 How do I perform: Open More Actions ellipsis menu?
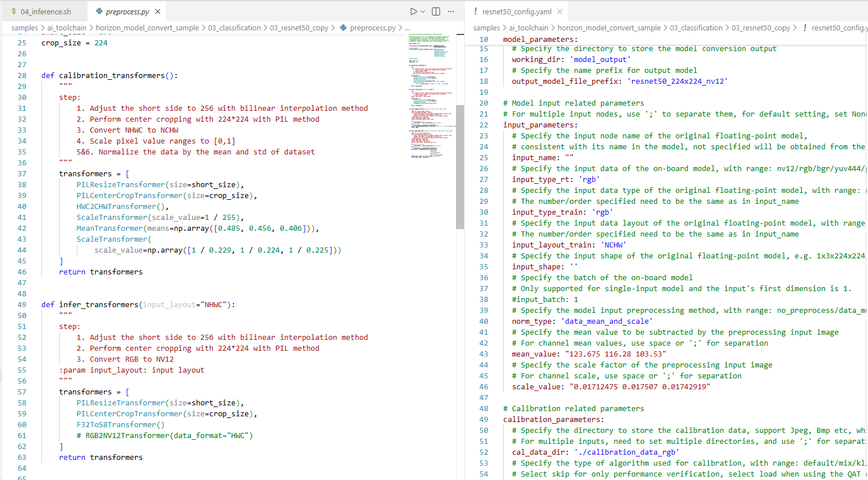point(451,11)
